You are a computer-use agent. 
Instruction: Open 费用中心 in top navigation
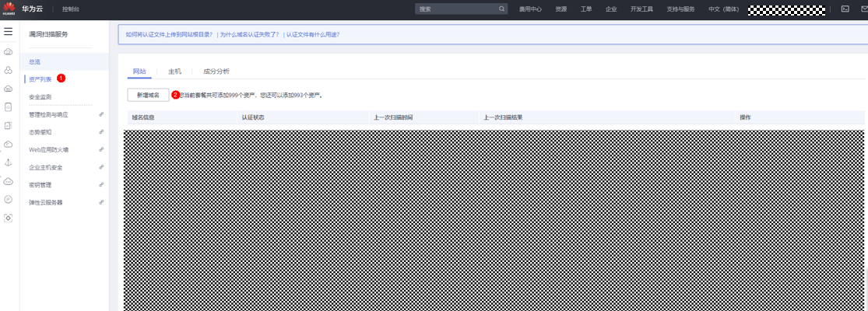point(530,9)
